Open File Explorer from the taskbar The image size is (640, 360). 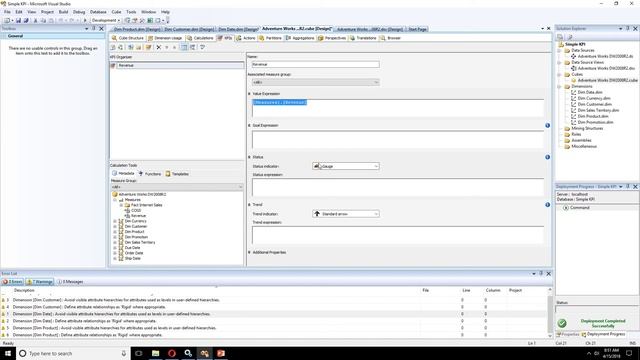click(x=155, y=353)
